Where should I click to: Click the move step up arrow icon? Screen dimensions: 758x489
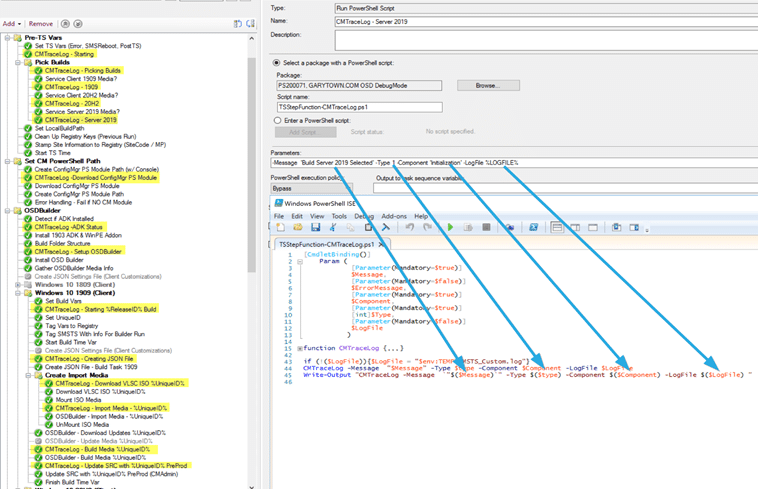pos(65,24)
